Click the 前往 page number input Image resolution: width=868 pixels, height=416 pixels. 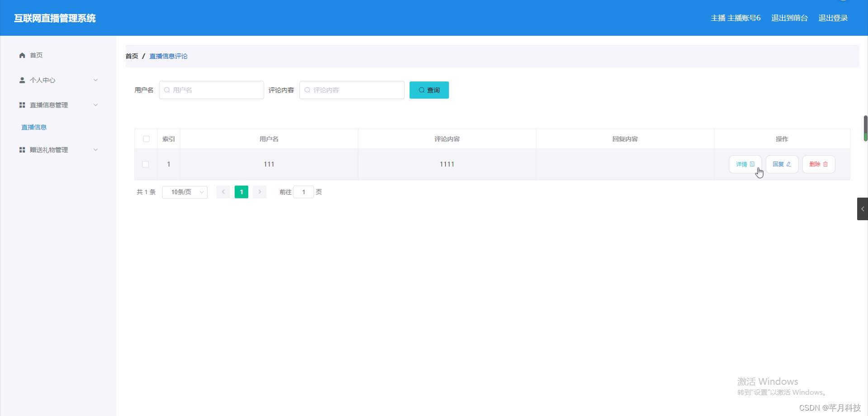click(303, 192)
